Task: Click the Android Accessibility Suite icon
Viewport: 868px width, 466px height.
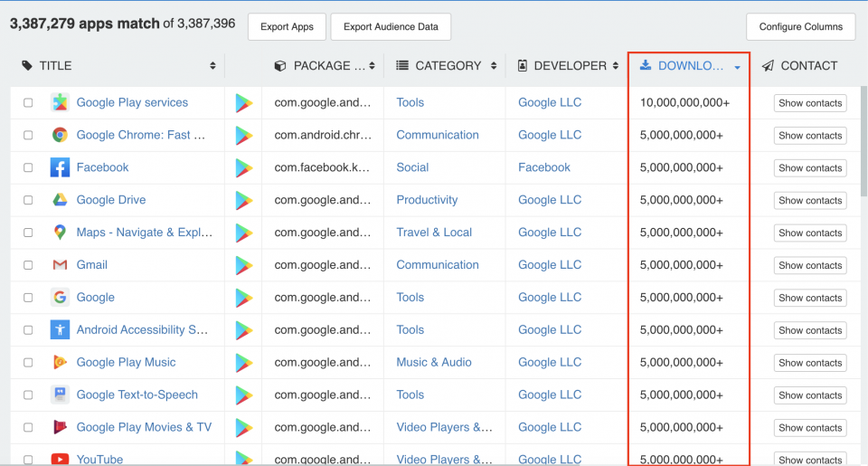Action: [x=60, y=329]
